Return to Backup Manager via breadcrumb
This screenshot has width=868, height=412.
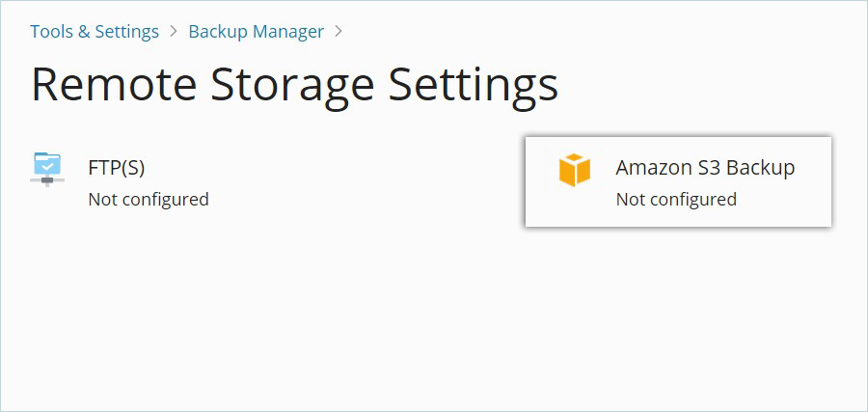pyautogui.click(x=257, y=32)
